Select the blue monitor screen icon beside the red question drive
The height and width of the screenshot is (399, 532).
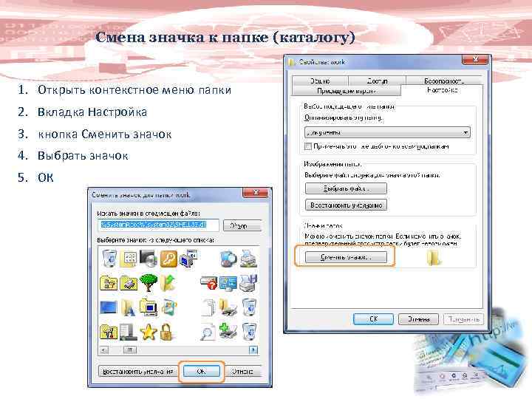[x=228, y=283]
